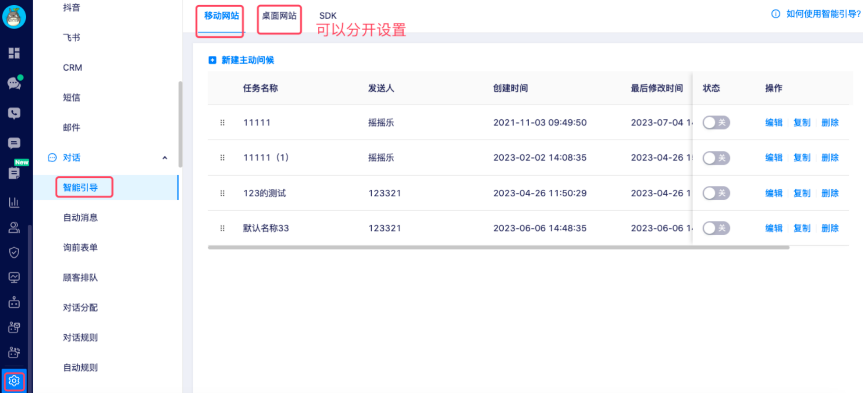Open 抖音 in the side menu
The width and height of the screenshot is (868, 394).
pyautogui.click(x=71, y=7)
